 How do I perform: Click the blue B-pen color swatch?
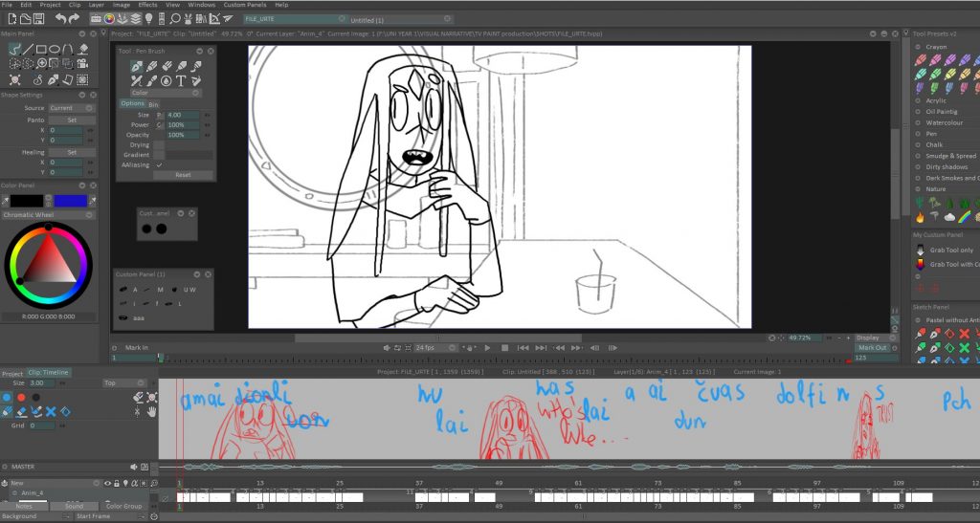[70, 201]
